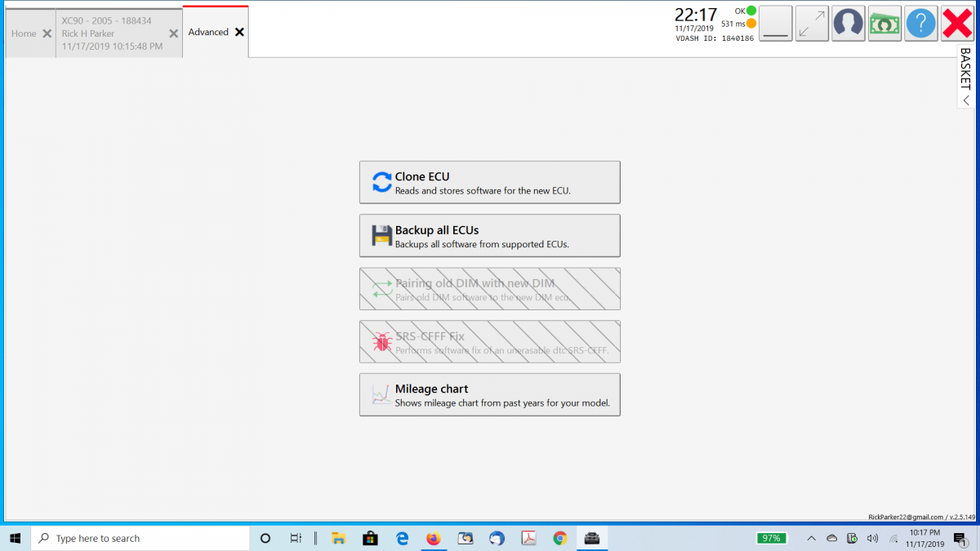Viewport: 980px width, 551px height.
Task: Open Firefox from the taskbar
Action: (433, 538)
